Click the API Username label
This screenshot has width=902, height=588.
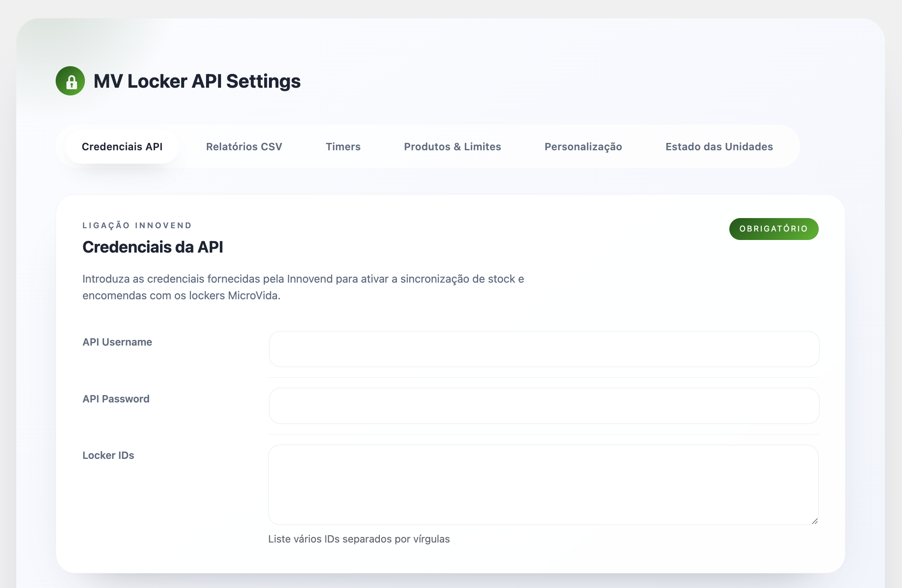(117, 342)
